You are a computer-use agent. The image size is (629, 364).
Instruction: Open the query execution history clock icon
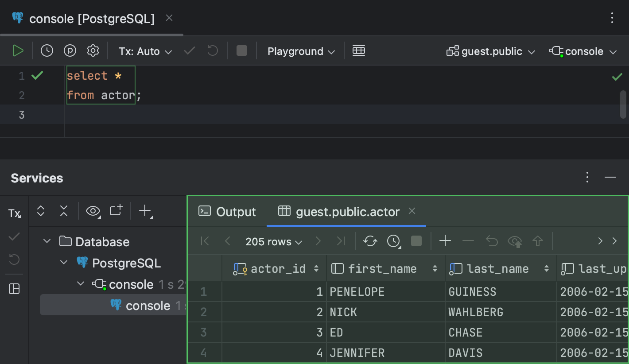click(47, 50)
